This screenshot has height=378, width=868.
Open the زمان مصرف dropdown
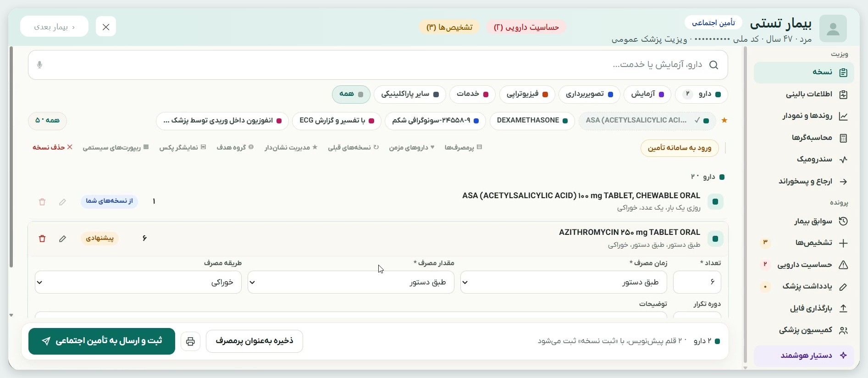(x=564, y=282)
